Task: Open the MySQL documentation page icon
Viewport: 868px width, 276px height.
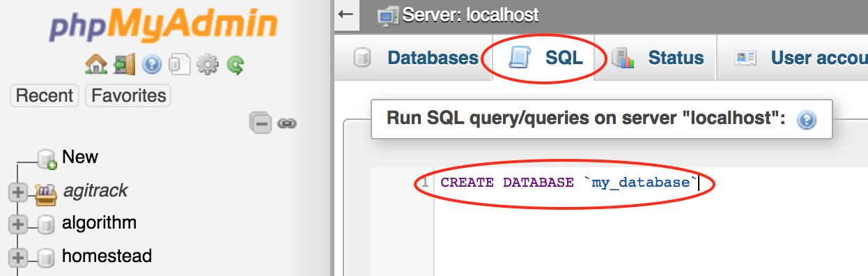Action: pos(180,65)
